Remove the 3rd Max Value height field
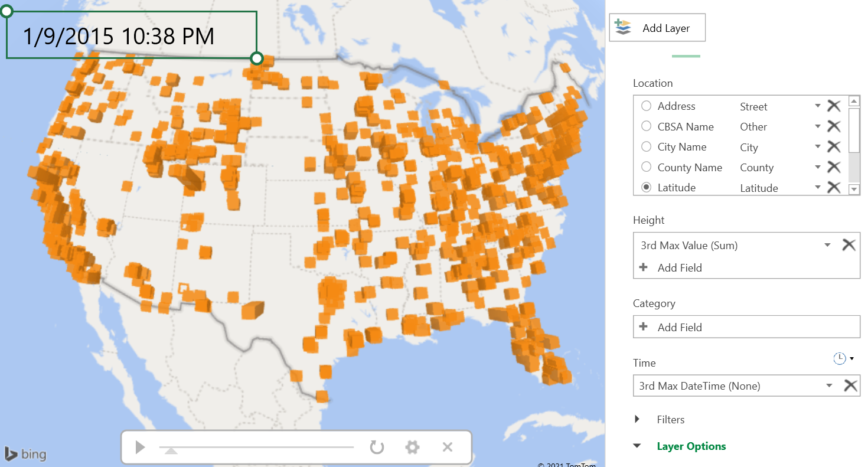The image size is (868, 467). [x=849, y=245]
